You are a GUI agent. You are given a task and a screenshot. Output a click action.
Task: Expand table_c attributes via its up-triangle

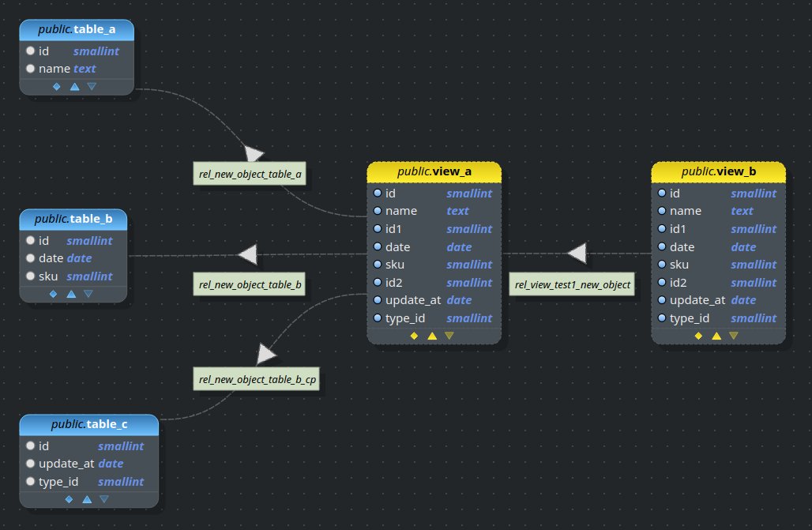(x=85, y=499)
